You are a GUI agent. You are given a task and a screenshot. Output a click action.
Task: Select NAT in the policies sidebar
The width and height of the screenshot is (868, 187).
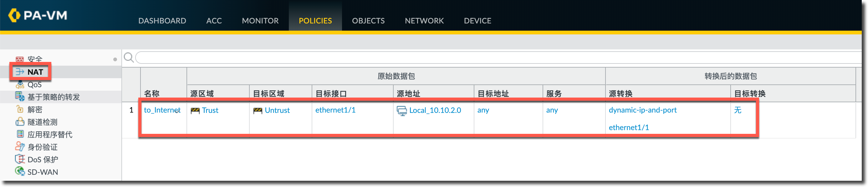coord(35,72)
